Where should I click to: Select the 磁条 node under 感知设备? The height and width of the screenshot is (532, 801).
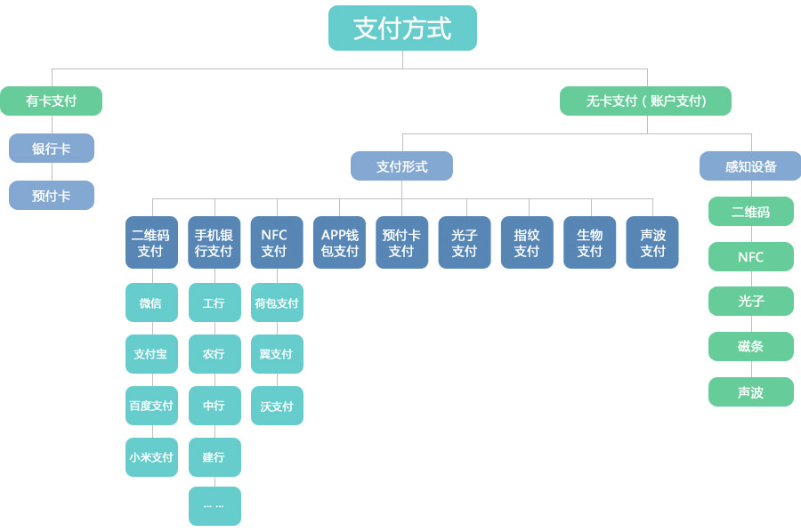pos(751,346)
